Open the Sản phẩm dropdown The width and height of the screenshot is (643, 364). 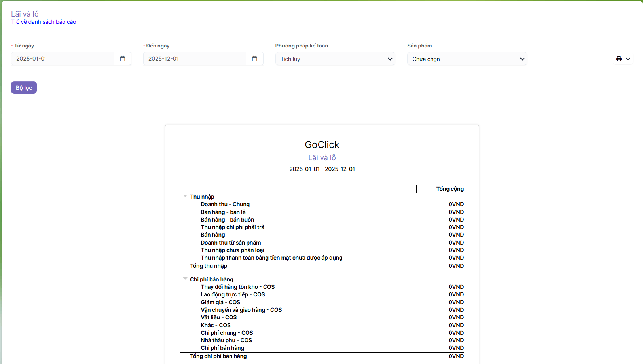point(467,59)
